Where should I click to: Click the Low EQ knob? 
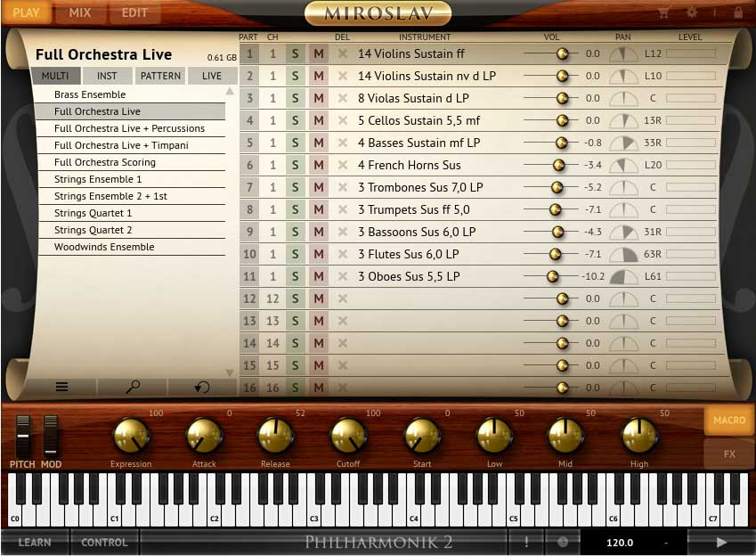494,436
